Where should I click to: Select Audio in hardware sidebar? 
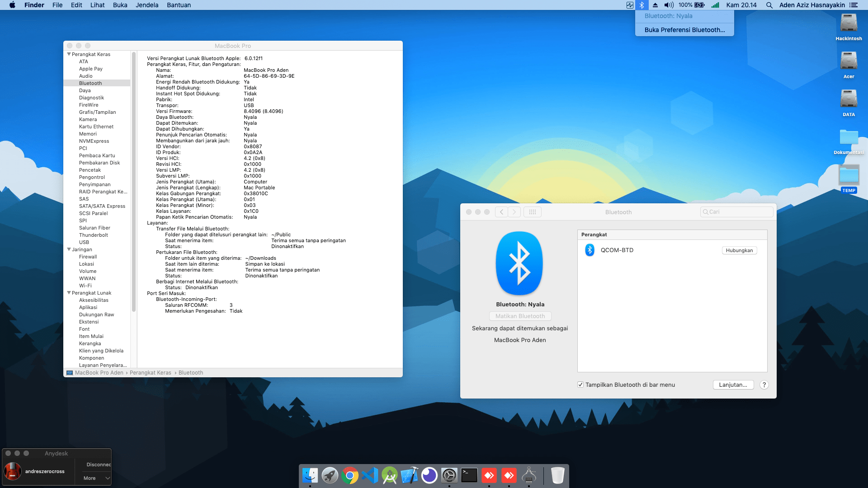[86, 76]
